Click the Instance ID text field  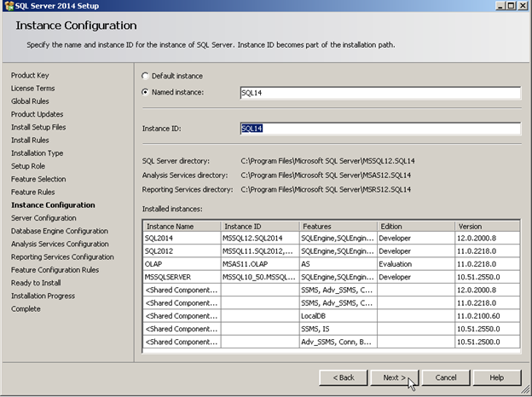(380, 129)
